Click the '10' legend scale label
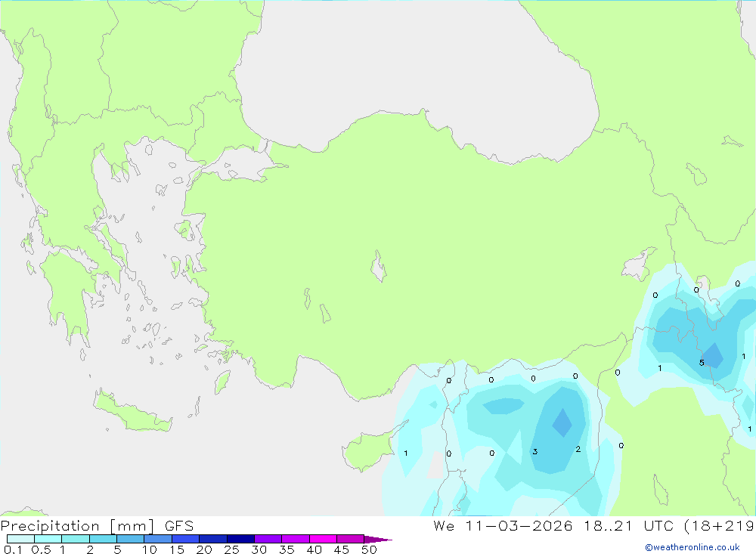This screenshot has height=554, width=756. [150, 549]
